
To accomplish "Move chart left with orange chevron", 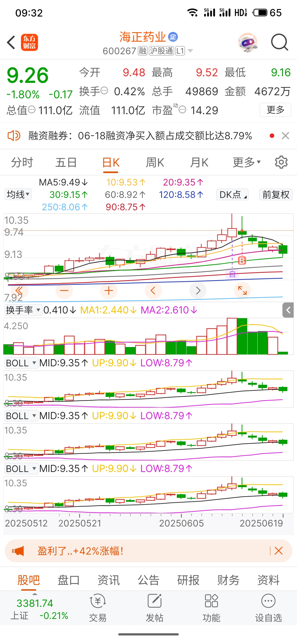I will (x=153, y=291).
